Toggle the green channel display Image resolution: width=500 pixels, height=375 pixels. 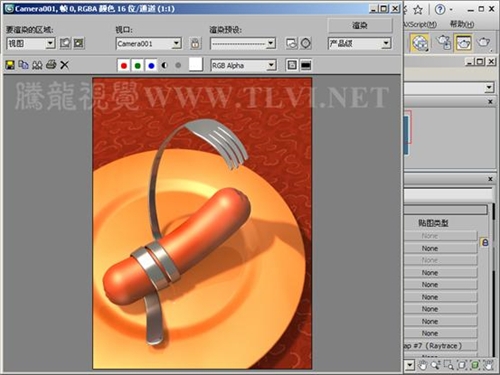pyautogui.click(x=137, y=65)
